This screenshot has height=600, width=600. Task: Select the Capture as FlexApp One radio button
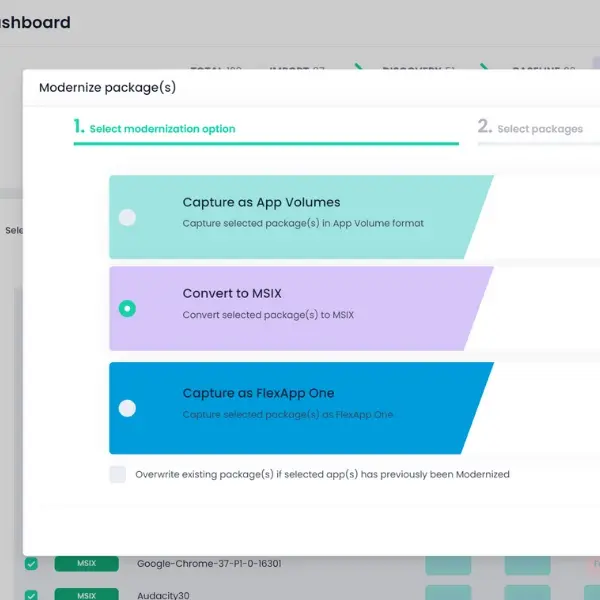(x=127, y=408)
